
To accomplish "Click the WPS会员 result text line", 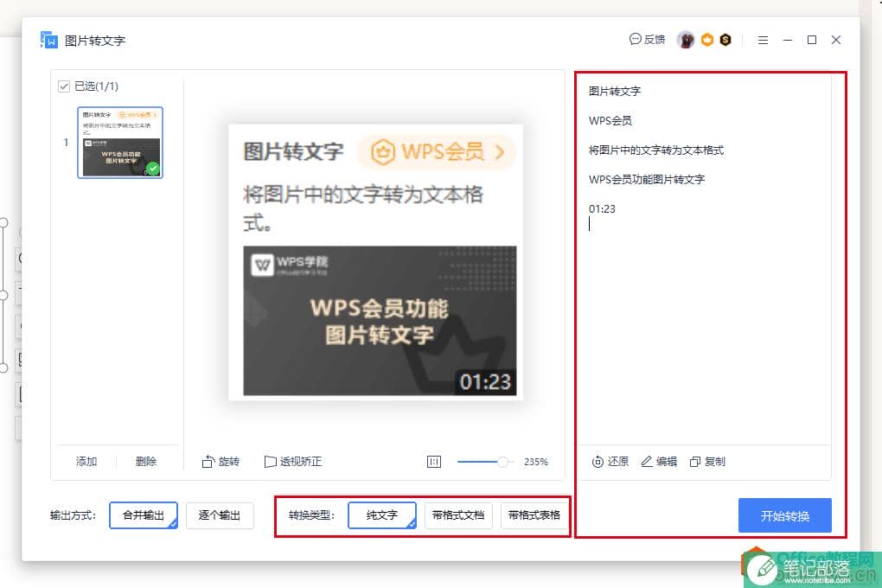I will pos(610,120).
